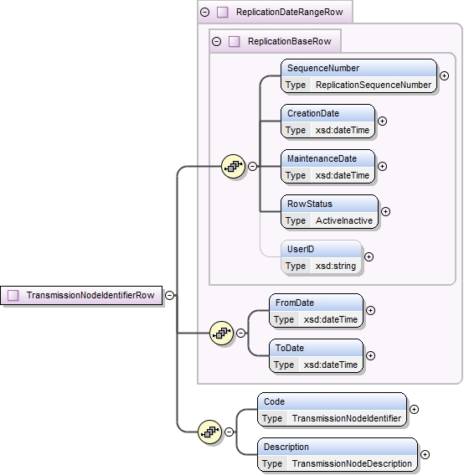Click xsd:dateTime type under MaintenanceDate

pyautogui.click(x=342, y=175)
